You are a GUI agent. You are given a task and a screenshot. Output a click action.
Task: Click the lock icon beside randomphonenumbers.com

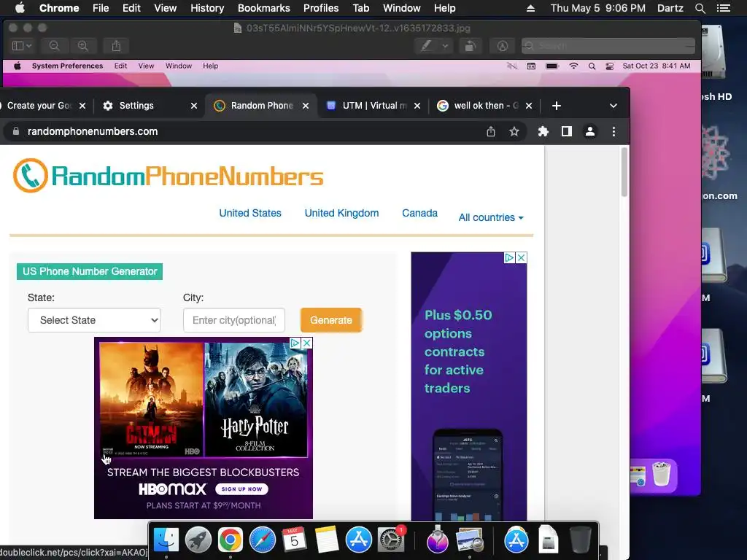pos(16,131)
